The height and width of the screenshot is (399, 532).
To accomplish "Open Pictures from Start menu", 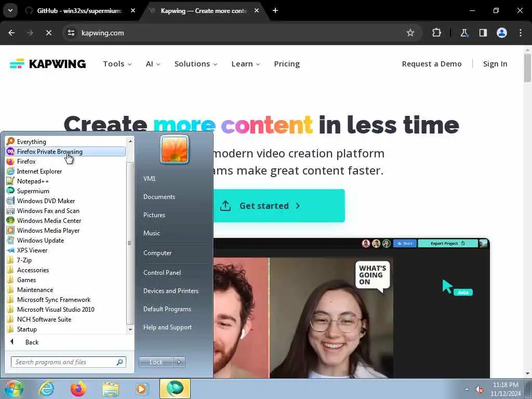I will [x=154, y=215].
